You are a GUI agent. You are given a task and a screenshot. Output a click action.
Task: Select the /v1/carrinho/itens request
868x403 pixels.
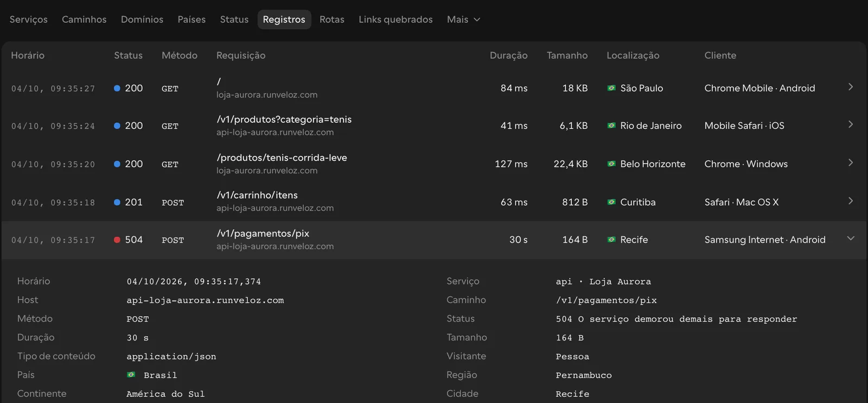coord(257,195)
